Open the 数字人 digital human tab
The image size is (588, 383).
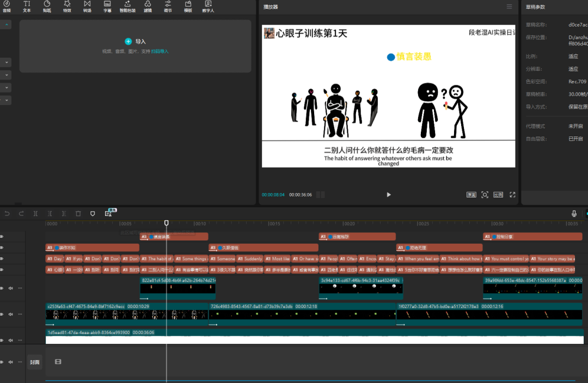(x=208, y=6)
